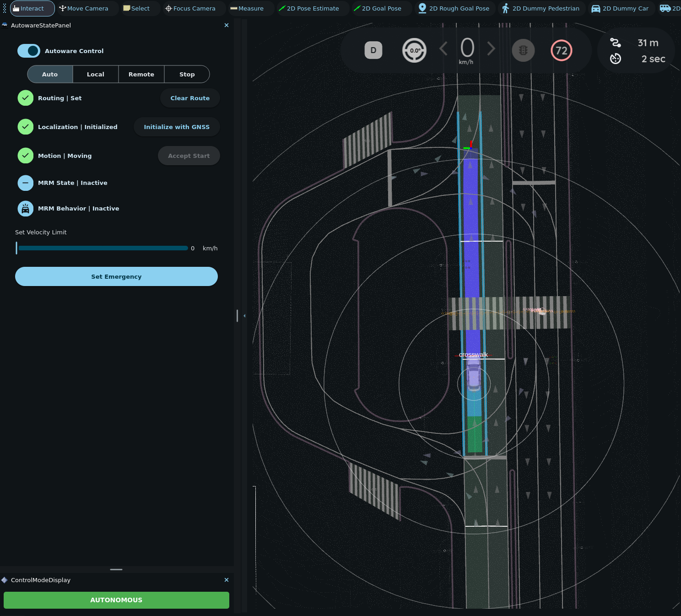Switch operation mode to Remote
Viewport: 681px width, 616px height.
tap(141, 74)
